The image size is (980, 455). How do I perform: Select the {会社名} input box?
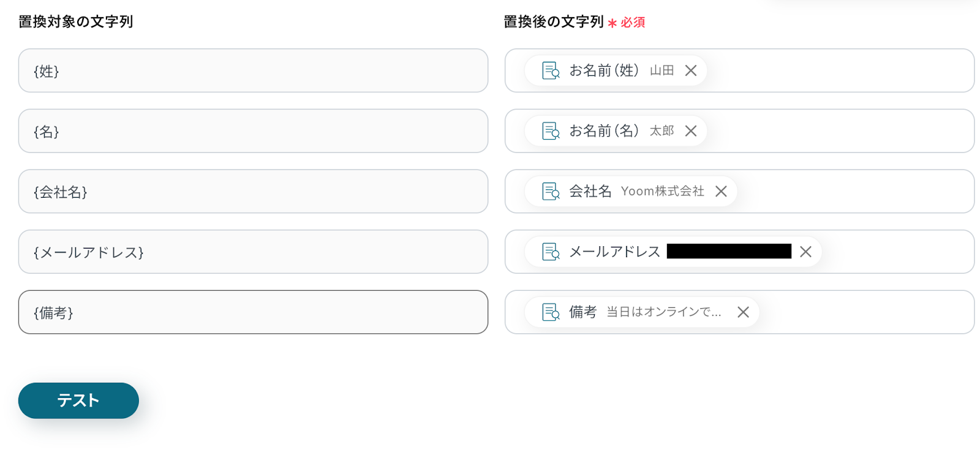[x=253, y=192]
